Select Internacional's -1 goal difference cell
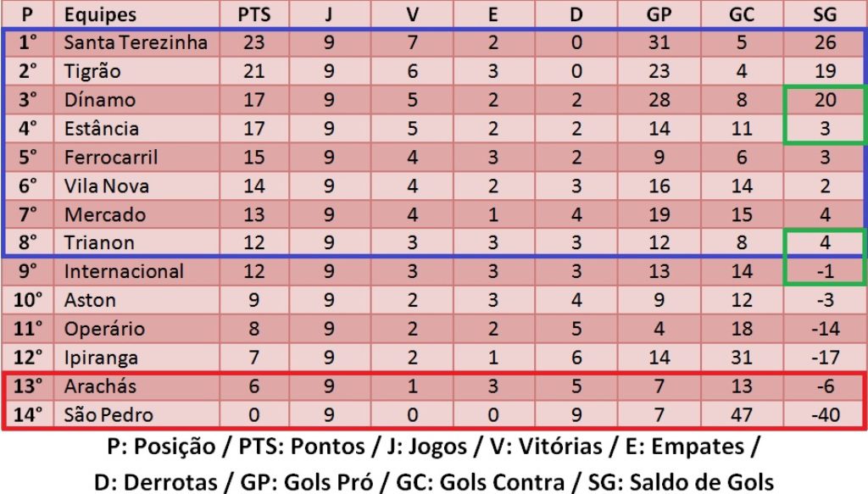Image resolution: width=868 pixels, height=494 pixels. (825, 272)
